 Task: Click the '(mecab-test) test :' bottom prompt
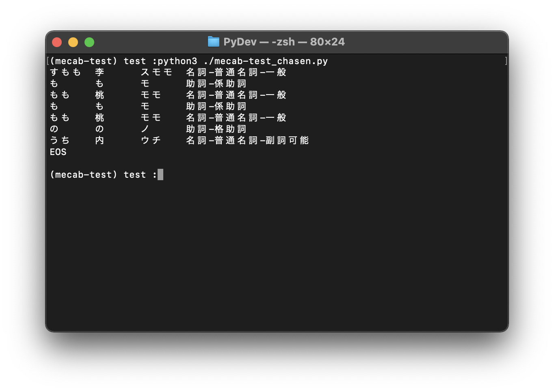point(103,175)
